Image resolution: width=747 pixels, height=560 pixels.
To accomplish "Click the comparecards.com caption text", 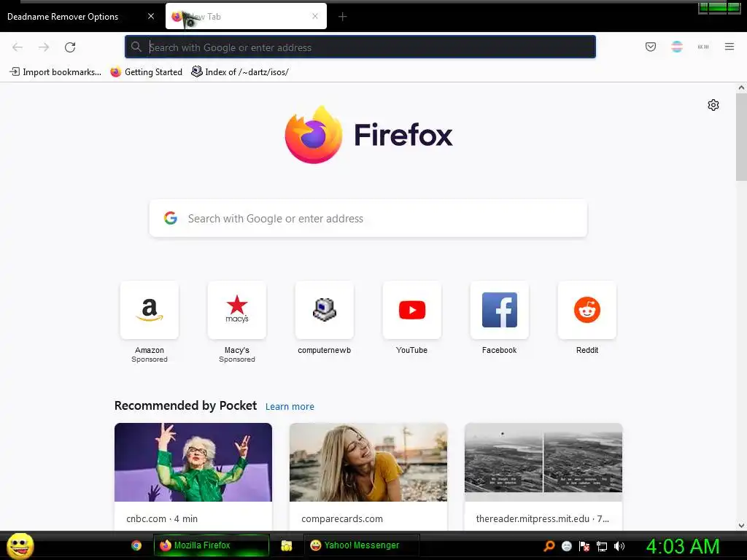I will (342, 518).
